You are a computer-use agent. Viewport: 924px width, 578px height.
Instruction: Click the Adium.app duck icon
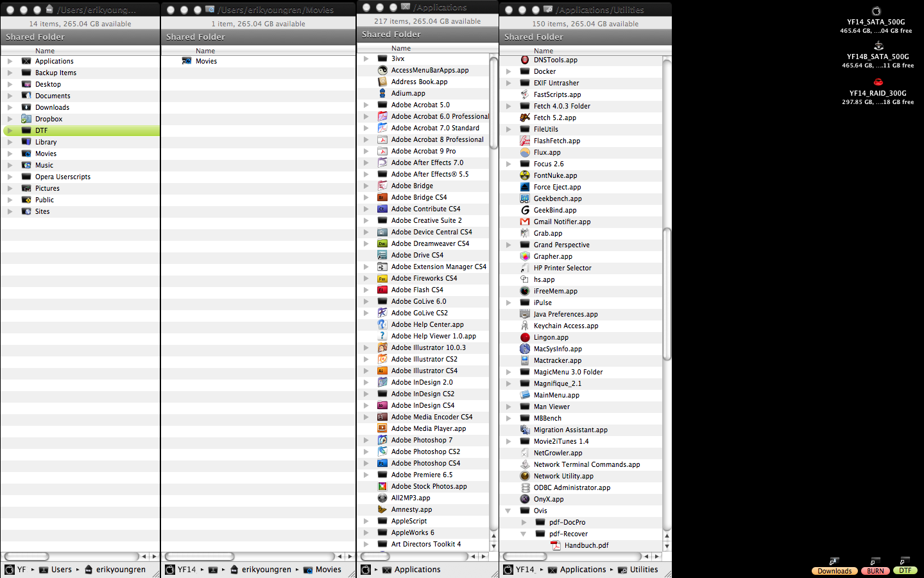point(382,93)
